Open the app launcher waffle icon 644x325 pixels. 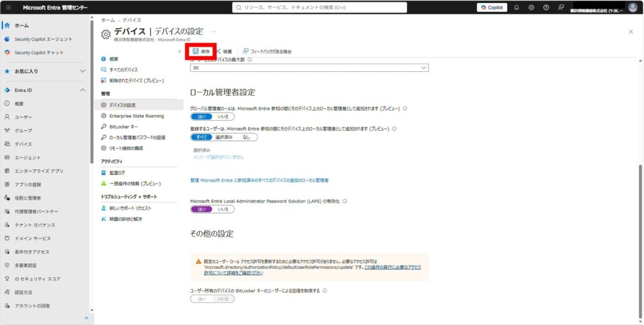9,8
